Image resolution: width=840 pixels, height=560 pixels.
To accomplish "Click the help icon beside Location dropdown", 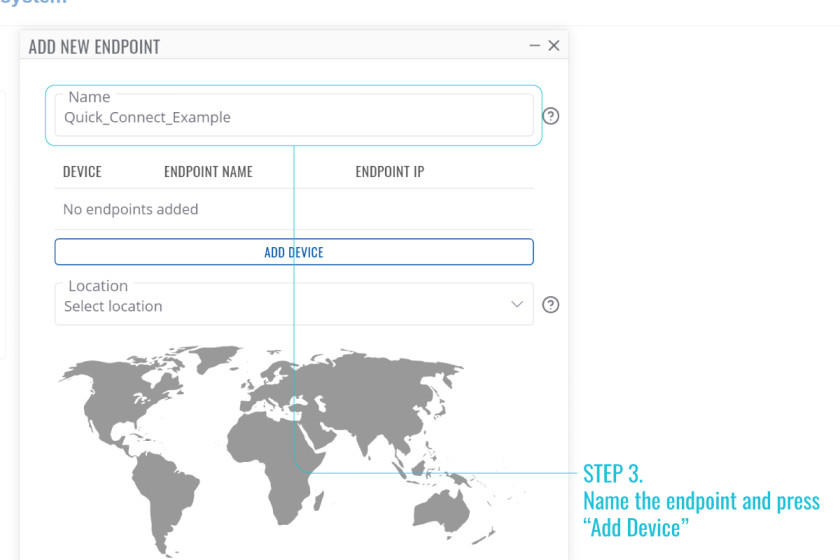I will (551, 304).
